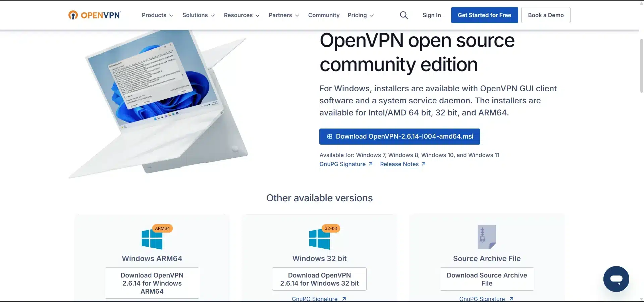Open GnuPG Signature link under Source Archive File

click(x=482, y=299)
